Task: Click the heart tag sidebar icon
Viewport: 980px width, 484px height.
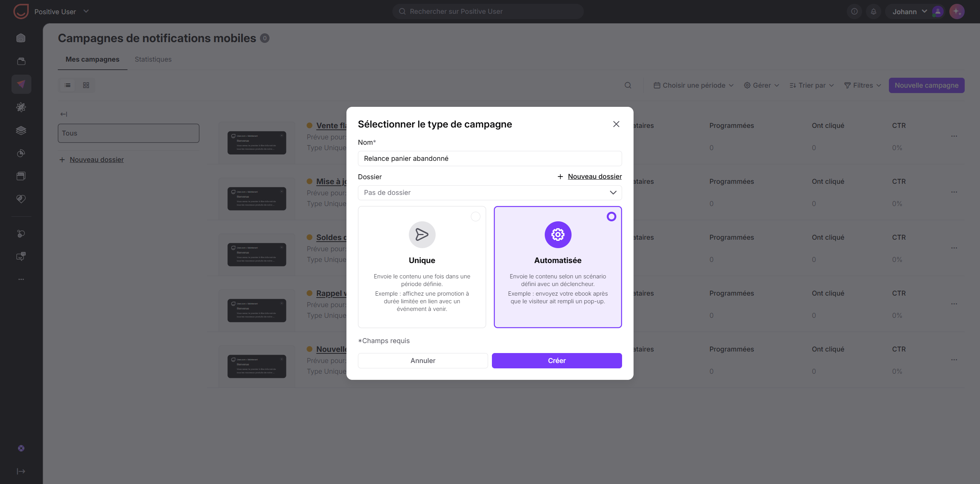Action: click(21, 199)
